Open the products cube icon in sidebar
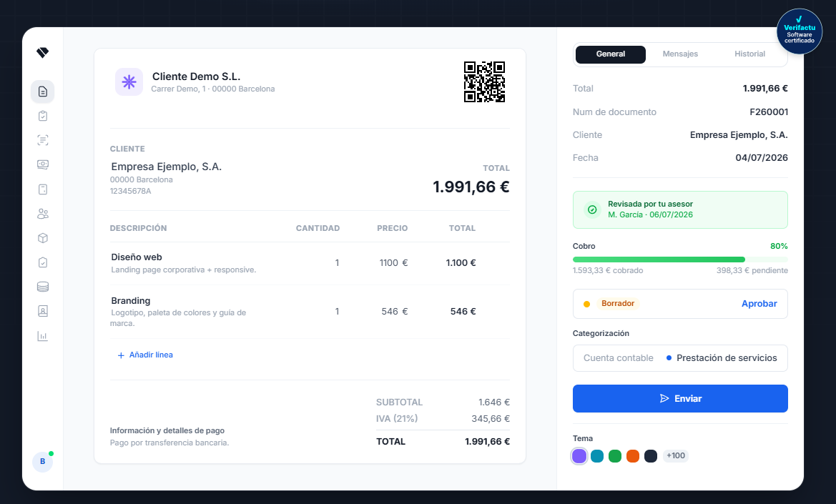The image size is (836, 504). tap(43, 238)
